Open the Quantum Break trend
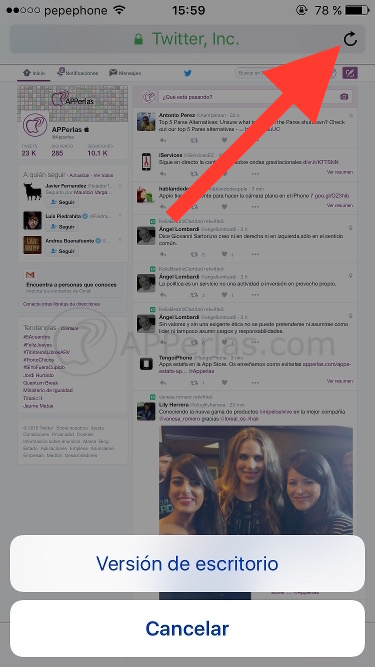This screenshot has width=375, height=667. [41, 383]
